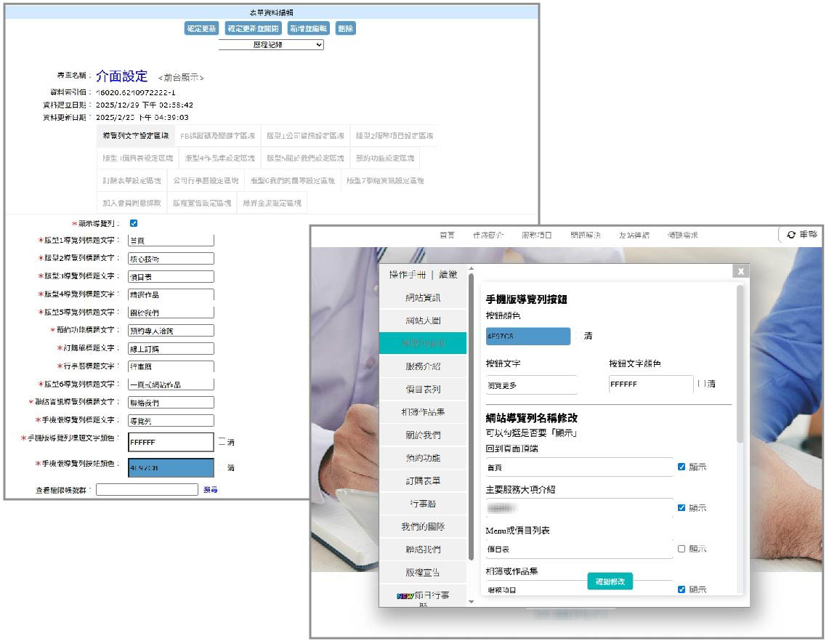Click the 按鈕文字顏色 FFFFFF field in the dialog
Image resolution: width=829 pixels, height=644 pixels.
651,385
